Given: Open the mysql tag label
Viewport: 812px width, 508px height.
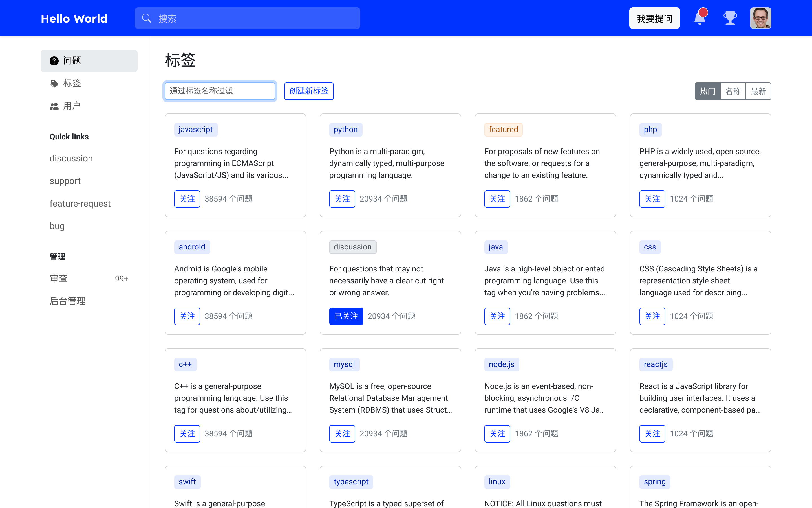Looking at the screenshot, I should point(344,365).
